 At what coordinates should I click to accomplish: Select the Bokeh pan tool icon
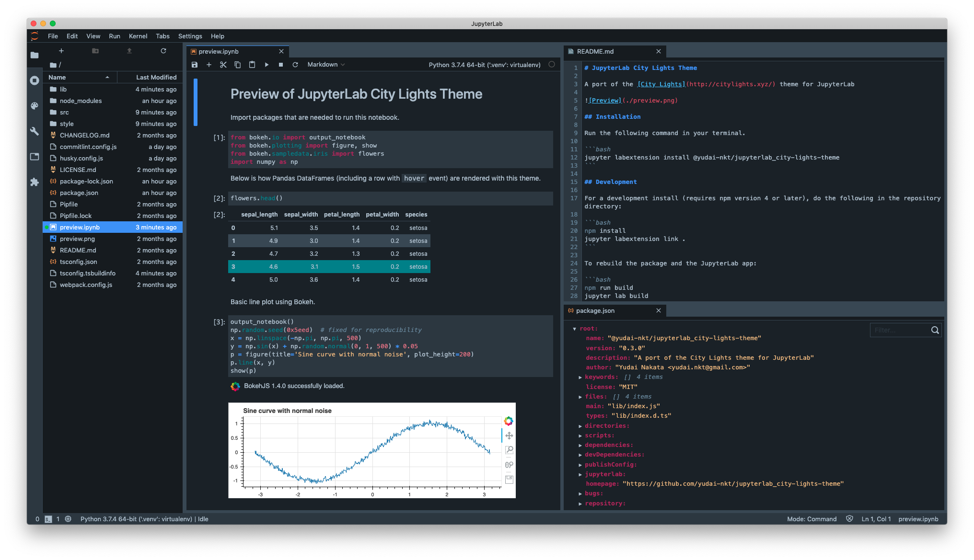pos(509,435)
